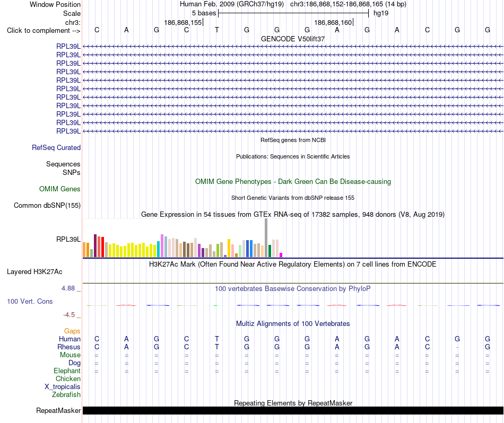Click the 100 vertebrates PhyloP conservation title
The height and width of the screenshot is (423, 504).
point(293,289)
